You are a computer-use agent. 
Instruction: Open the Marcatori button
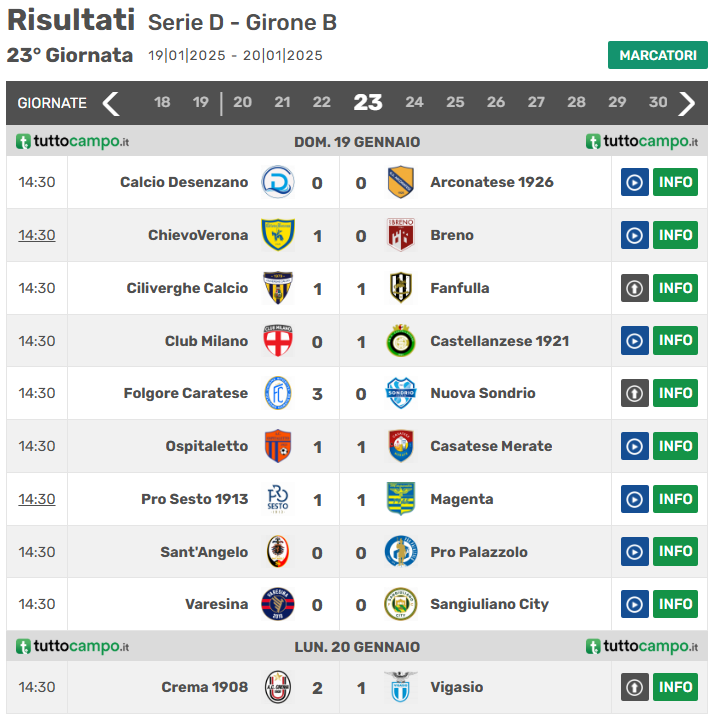tap(657, 55)
